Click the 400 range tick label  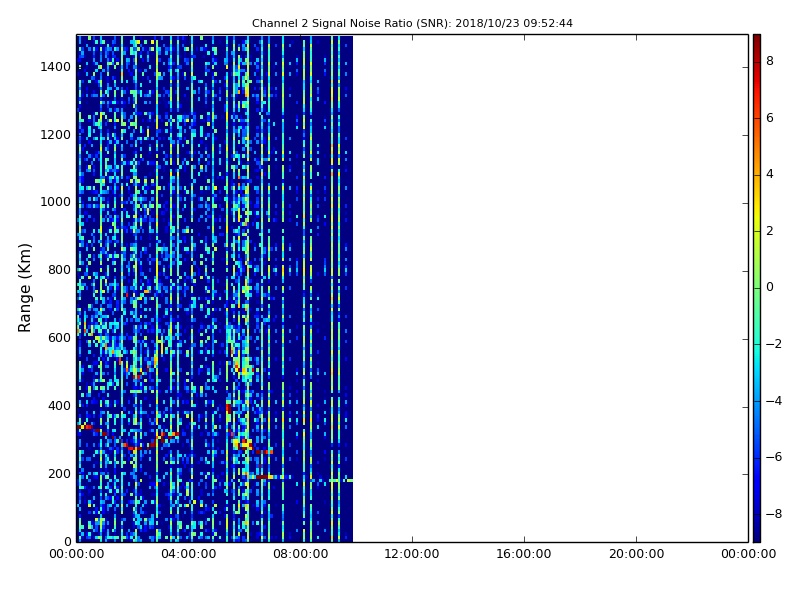tap(59, 406)
